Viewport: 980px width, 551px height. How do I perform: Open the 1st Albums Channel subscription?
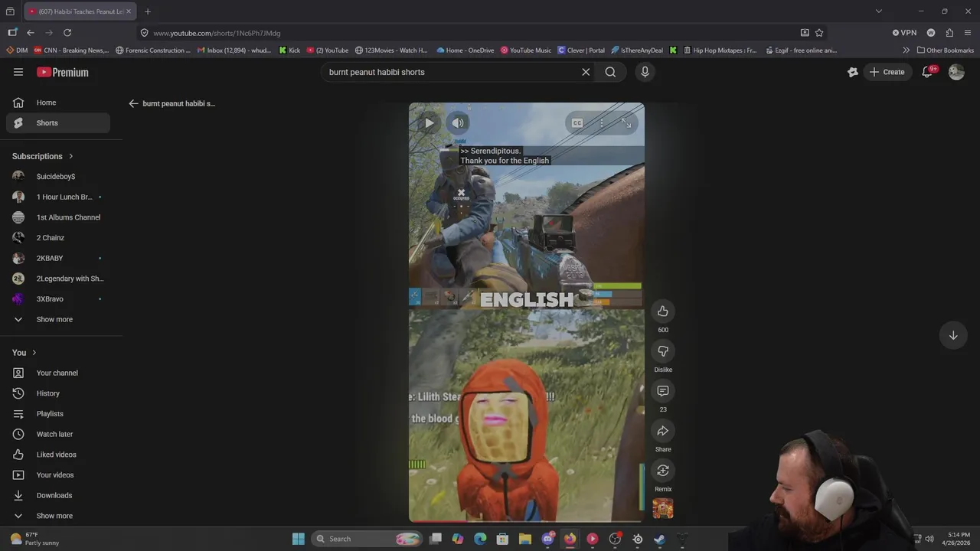[x=58, y=217]
